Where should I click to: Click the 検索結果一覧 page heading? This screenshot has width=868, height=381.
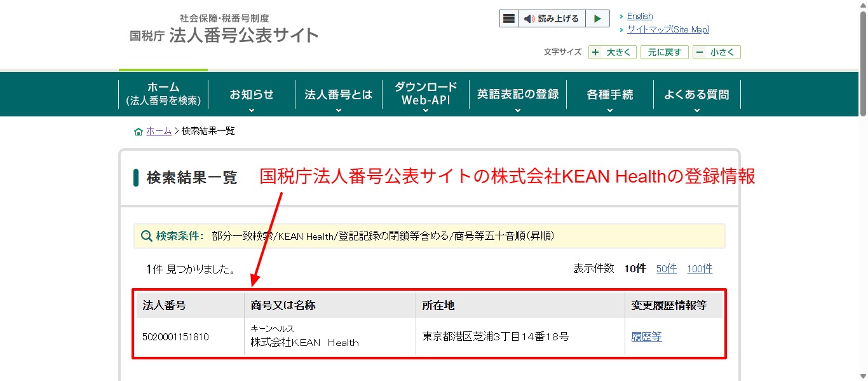point(192,177)
